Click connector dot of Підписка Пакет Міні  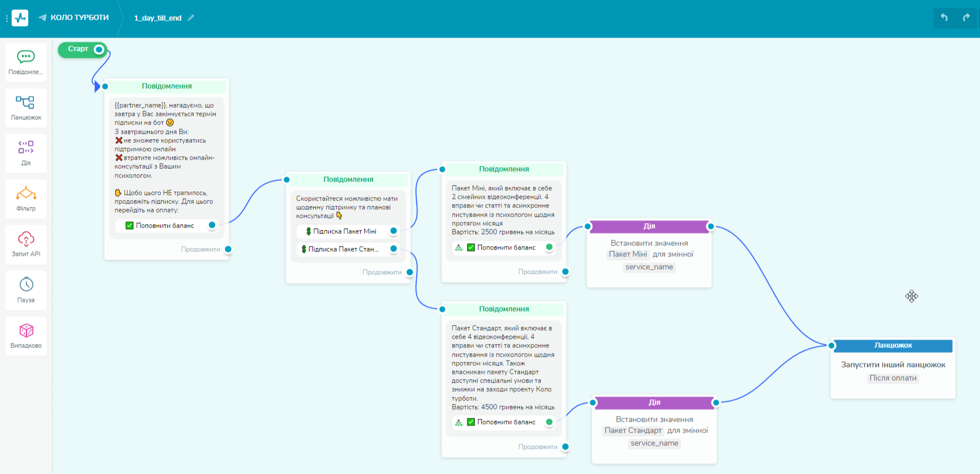point(394,231)
